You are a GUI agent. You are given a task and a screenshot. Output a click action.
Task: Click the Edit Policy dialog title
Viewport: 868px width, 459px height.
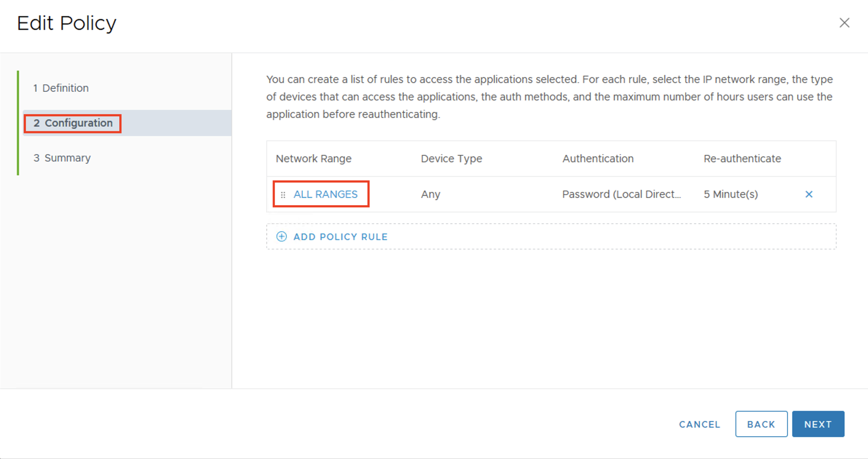pyautogui.click(x=67, y=23)
